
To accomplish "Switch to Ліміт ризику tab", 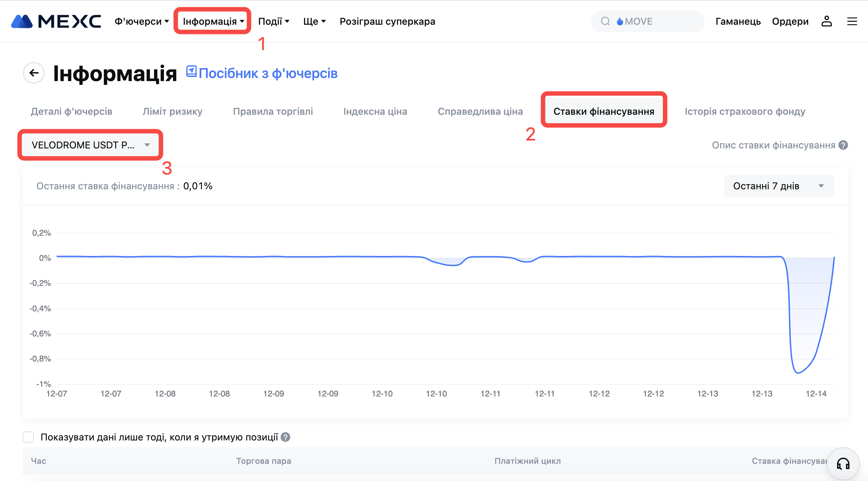I will click(x=172, y=111).
